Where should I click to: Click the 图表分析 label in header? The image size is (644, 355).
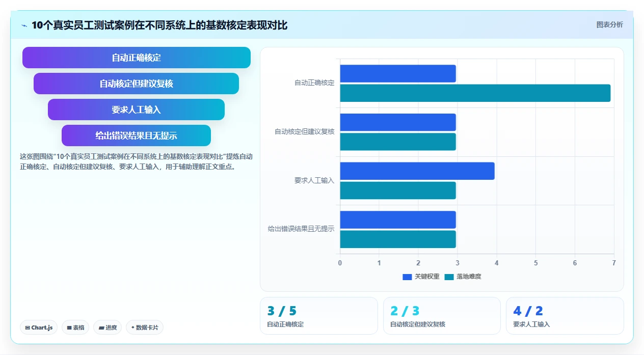click(x=609, y=24)
